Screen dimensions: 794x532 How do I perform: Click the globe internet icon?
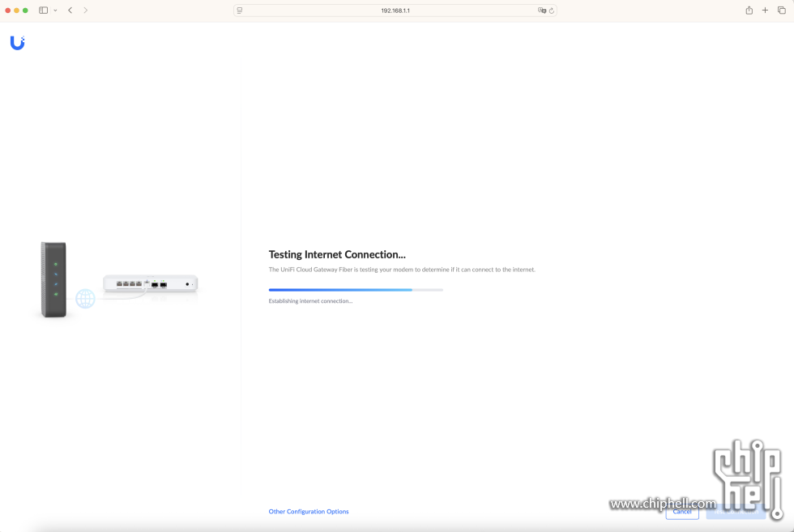(x=85, y=299)
